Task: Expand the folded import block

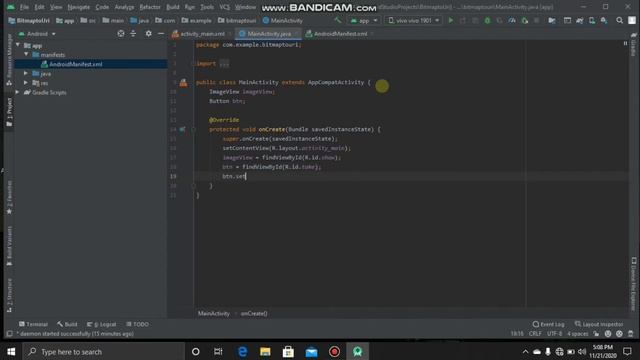Action: (x=224, y=64)
